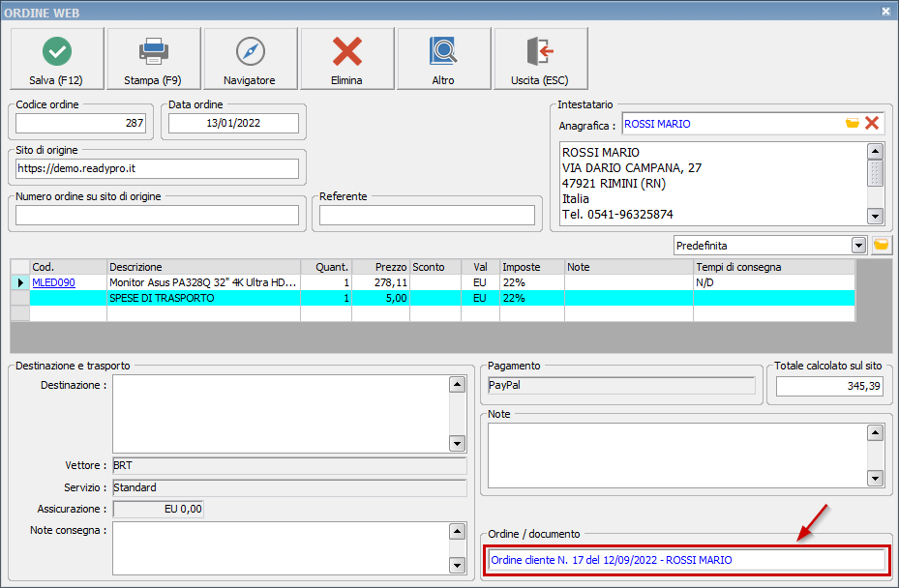Open the MLED090 product code link

pos(53,282)
